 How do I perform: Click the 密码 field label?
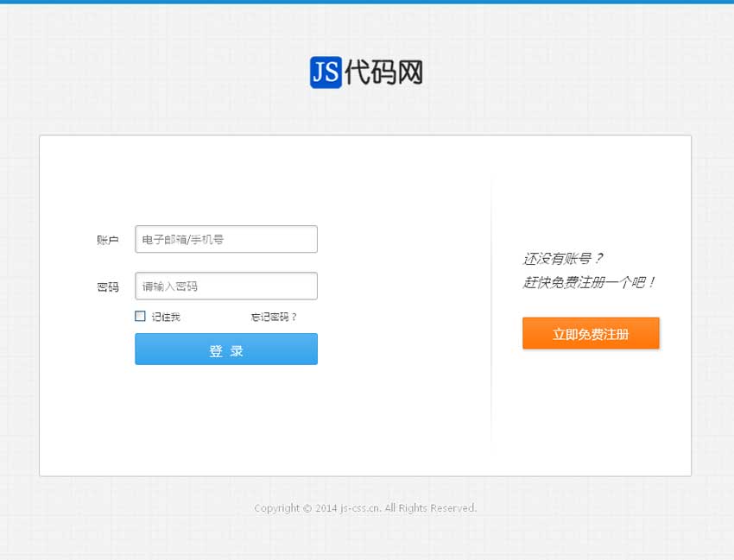click(x=108, y=286)
